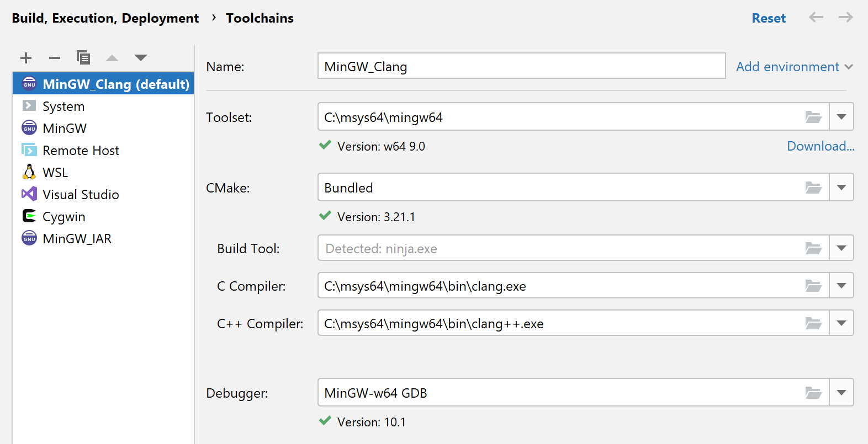Add a new toolchain with the plus icon
The height and width of the screenshot is (444, 868).
[x=25, y=57]
